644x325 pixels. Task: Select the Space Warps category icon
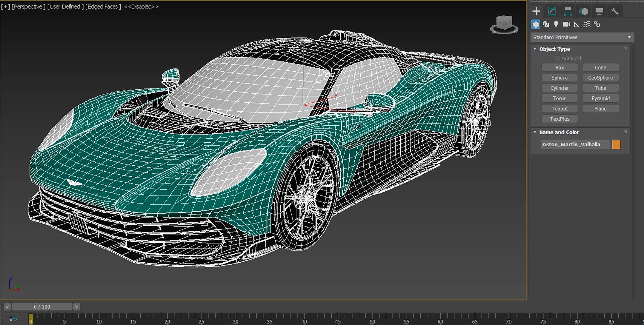(587, 24)
